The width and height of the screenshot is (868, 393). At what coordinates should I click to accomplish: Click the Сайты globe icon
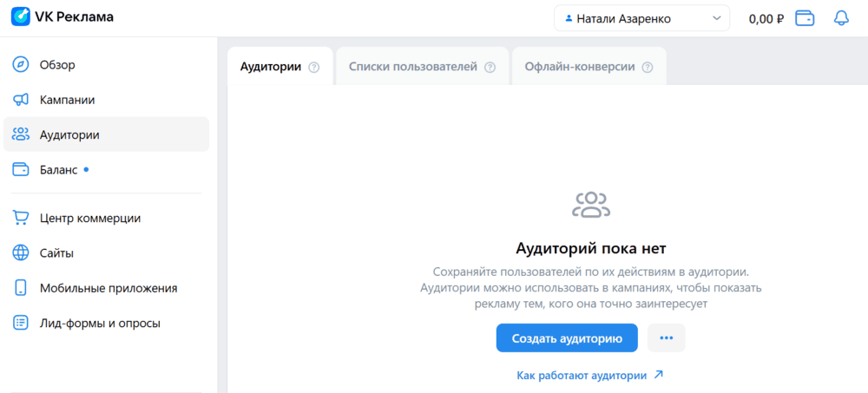pyautogui.click(x=21, y=253)
